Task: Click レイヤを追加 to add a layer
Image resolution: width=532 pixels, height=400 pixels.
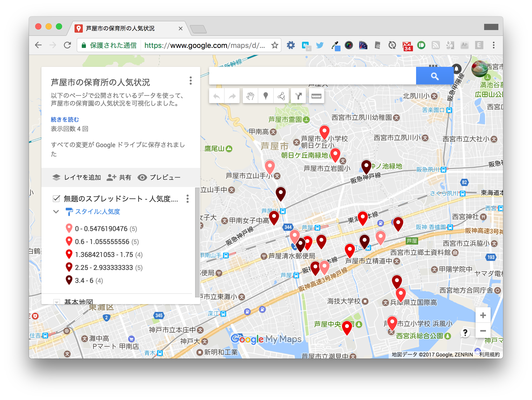Action: [x=77, y=177]
